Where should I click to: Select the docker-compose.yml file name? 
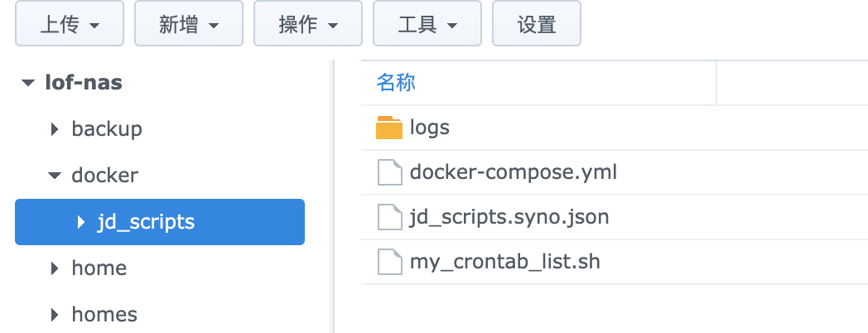514,172
